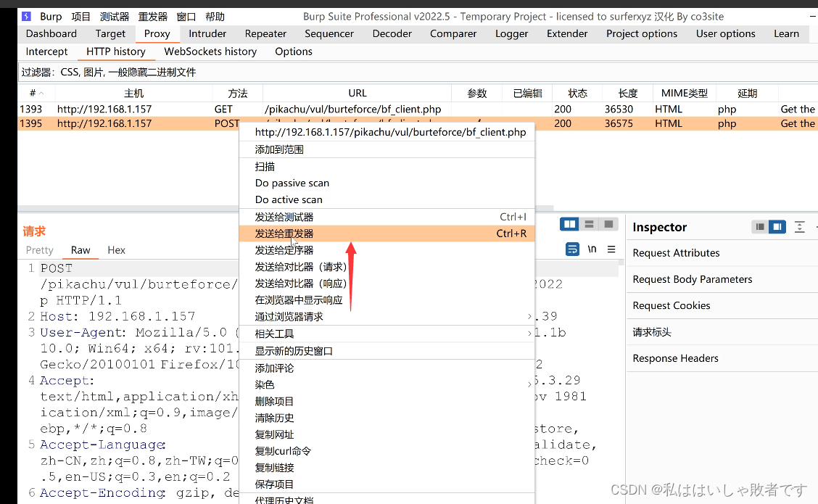Open the 帮助 menu
Viewport: 818px width, 504px height.
click(x=215, y=16)
